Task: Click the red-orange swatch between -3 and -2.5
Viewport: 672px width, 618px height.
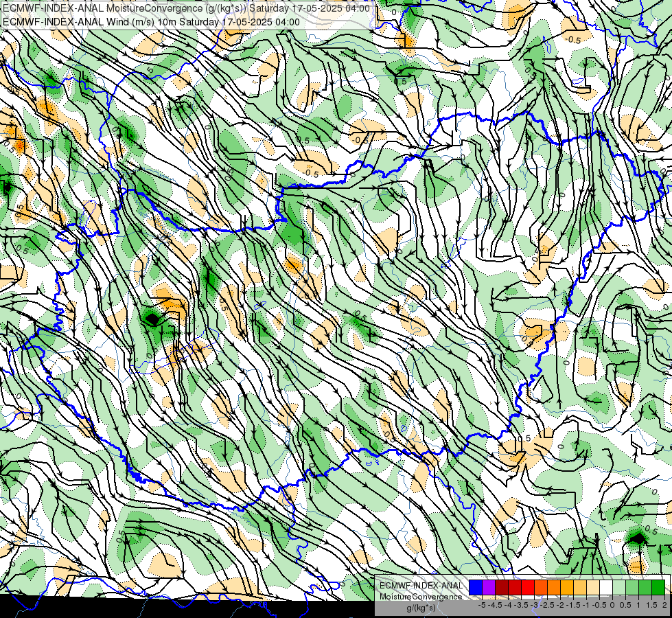Action: click(541, 588)
